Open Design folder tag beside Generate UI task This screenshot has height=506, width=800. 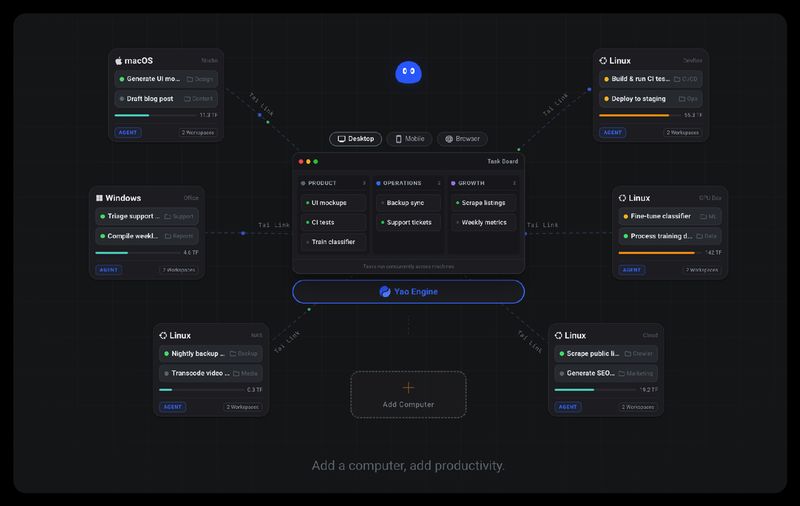click(200, 79)
